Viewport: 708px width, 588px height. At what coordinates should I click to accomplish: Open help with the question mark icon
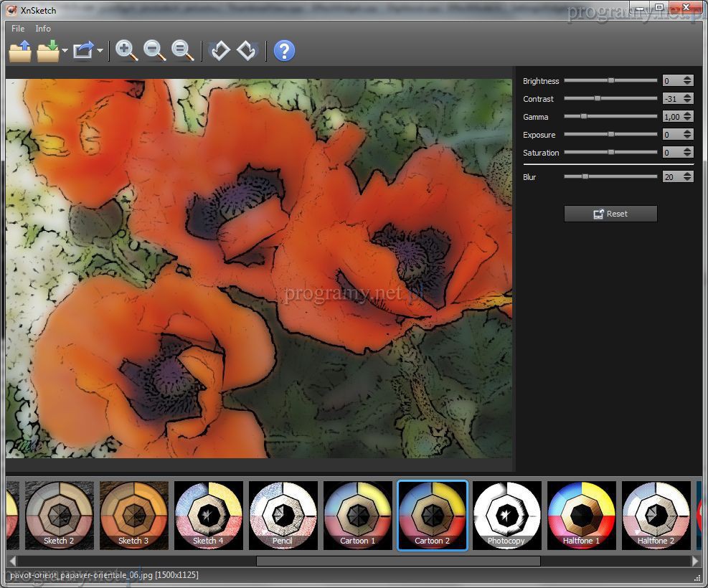(x=285, y=51)
